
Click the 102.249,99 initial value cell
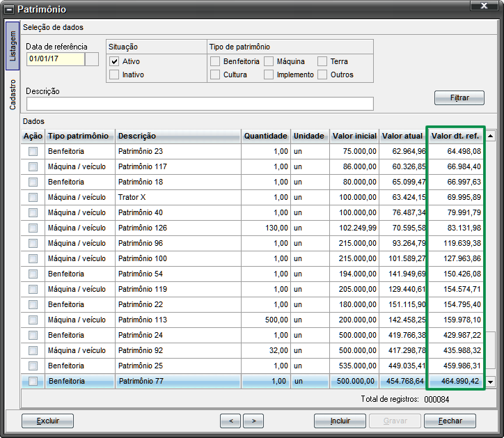354,228
